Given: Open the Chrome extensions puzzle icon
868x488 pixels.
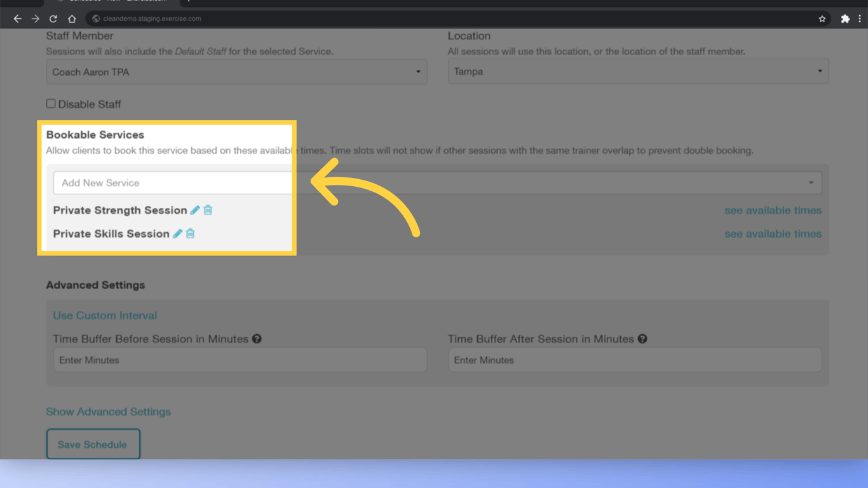Looking at the screenshot, I should [x=846, y=18].
